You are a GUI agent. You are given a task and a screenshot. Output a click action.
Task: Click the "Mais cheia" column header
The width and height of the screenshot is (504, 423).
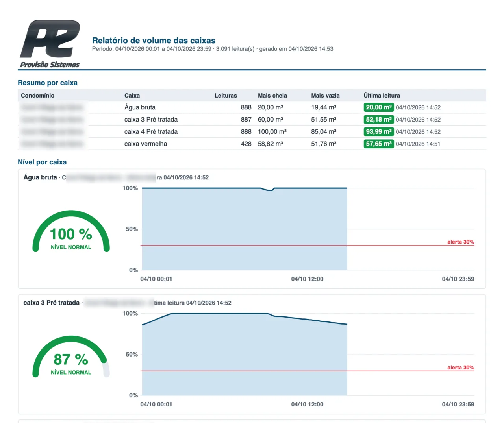pos(272,96)
